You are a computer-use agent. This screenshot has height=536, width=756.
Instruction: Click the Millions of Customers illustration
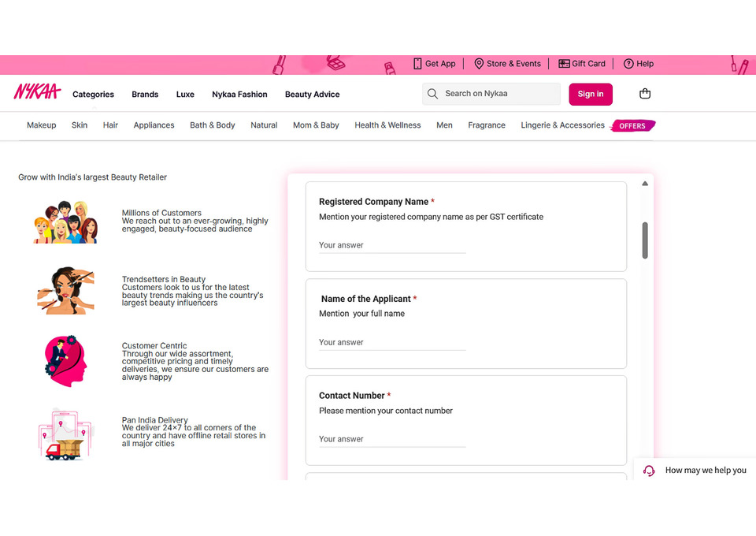(x=65, y=222)
